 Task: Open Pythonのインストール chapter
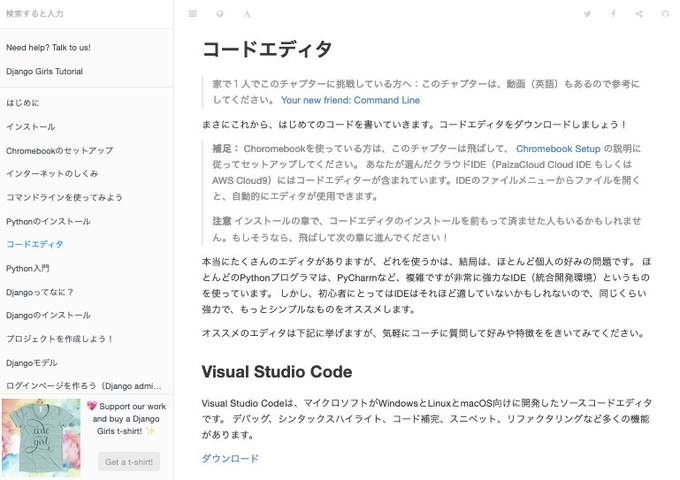click(49, 221)
